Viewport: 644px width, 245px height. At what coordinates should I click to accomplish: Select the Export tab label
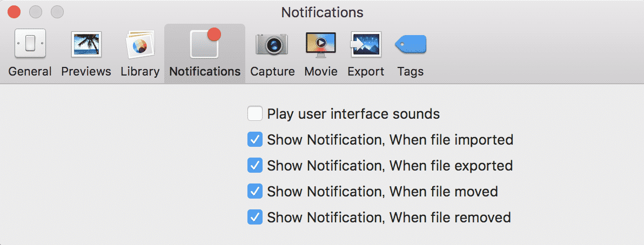(x=366, y=72)
